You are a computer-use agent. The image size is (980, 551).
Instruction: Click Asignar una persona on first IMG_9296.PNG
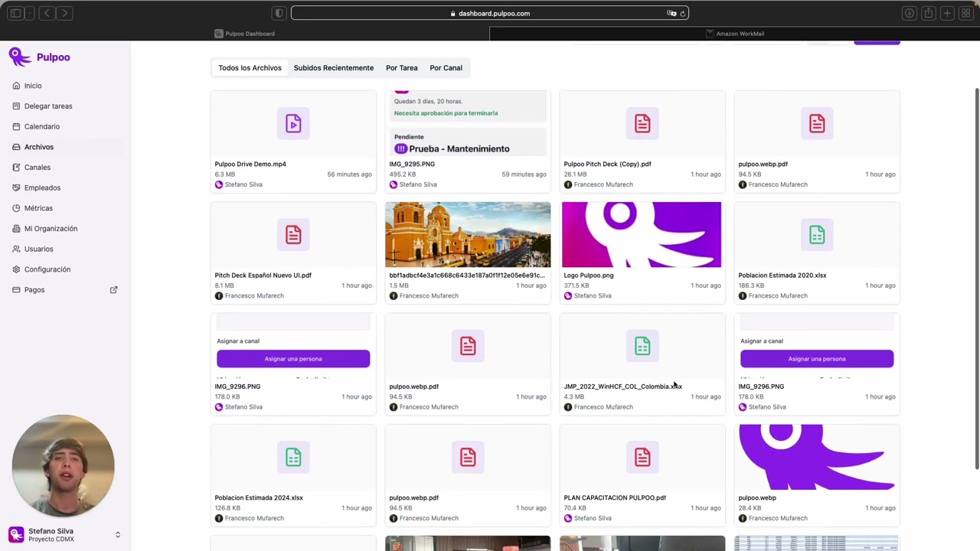click(x=293, y=359)
